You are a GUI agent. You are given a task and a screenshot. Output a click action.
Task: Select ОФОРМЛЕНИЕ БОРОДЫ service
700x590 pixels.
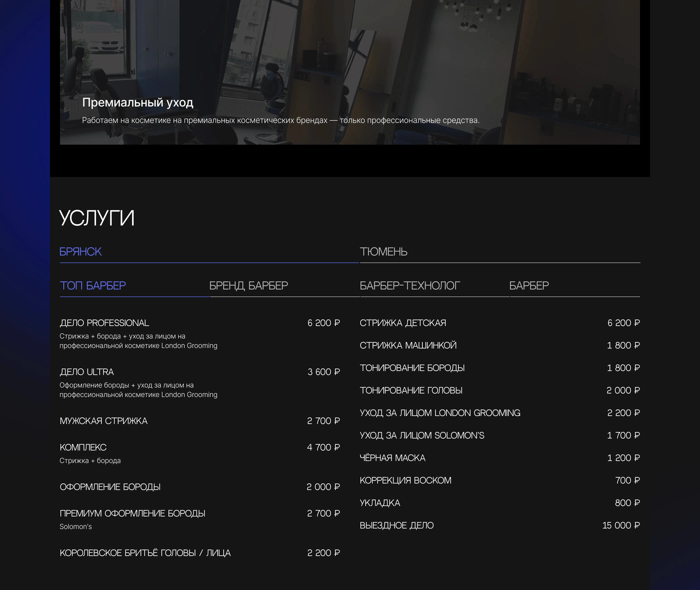[x=110, y=487]
